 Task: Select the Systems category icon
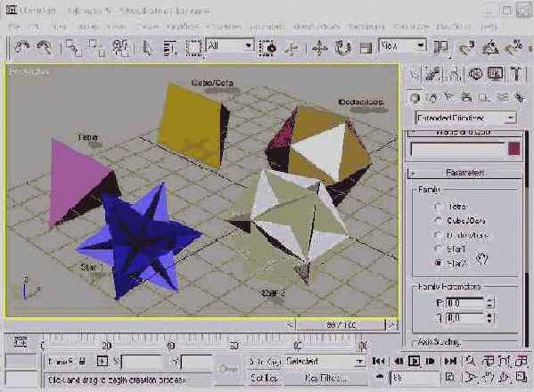tap(520, 98)
